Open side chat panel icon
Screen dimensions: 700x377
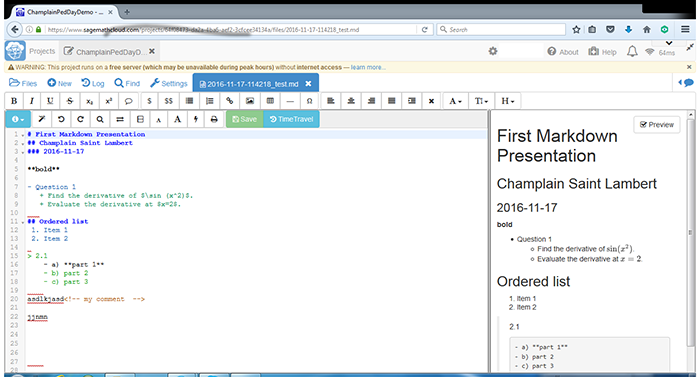(x=686, y=83)
